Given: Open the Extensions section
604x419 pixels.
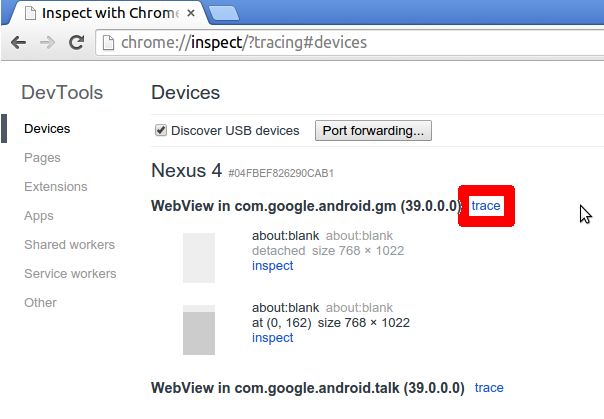Looking at the screenshot, I should (56, 187).
